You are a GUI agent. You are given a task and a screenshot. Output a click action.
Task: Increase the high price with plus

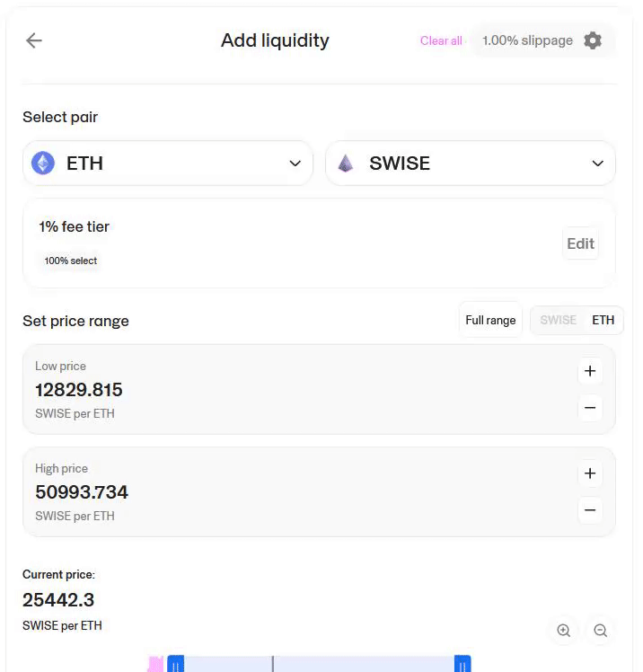click(x=590, y=473)
